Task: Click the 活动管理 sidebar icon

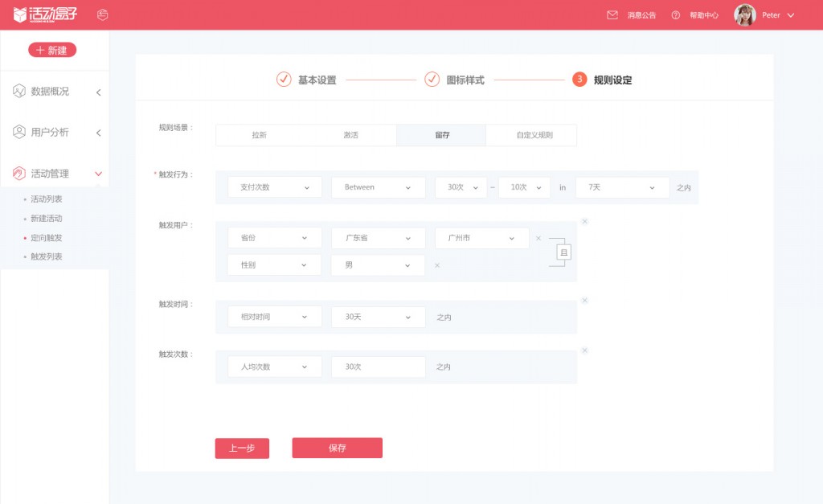Action: [x=19, y=174]
